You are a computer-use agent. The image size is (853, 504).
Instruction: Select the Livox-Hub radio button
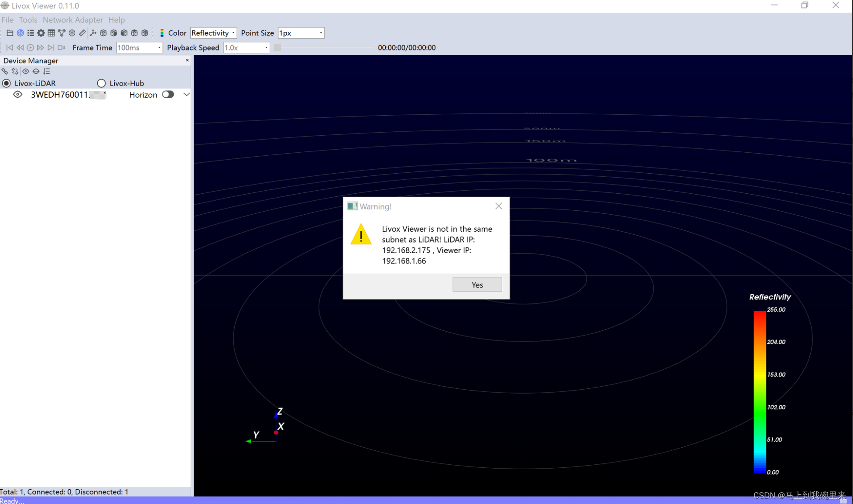(101, 83)
